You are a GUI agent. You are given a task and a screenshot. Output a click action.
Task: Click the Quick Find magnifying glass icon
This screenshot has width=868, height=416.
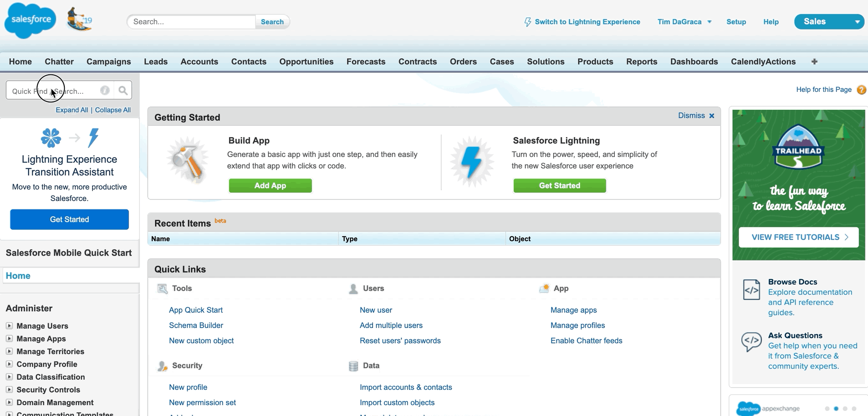click(123, 90)
